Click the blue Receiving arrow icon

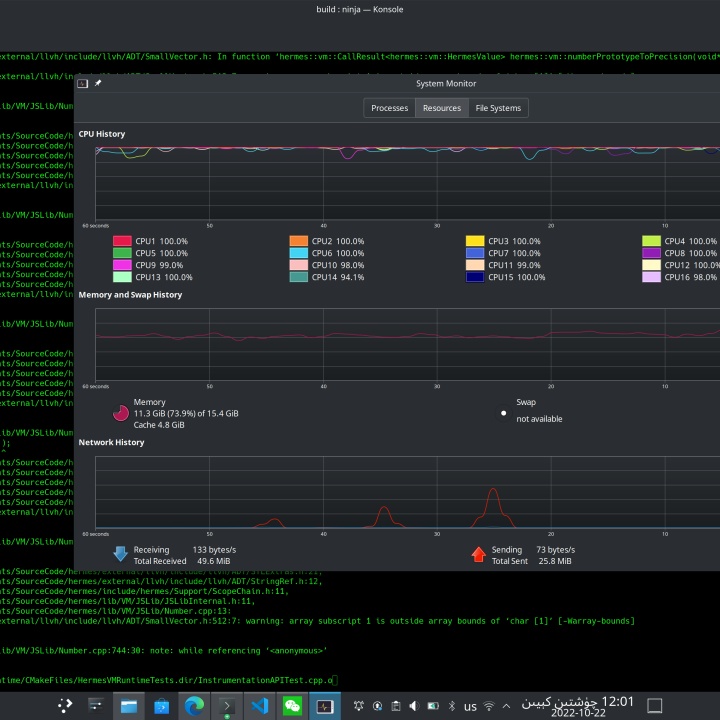point(120,554)
